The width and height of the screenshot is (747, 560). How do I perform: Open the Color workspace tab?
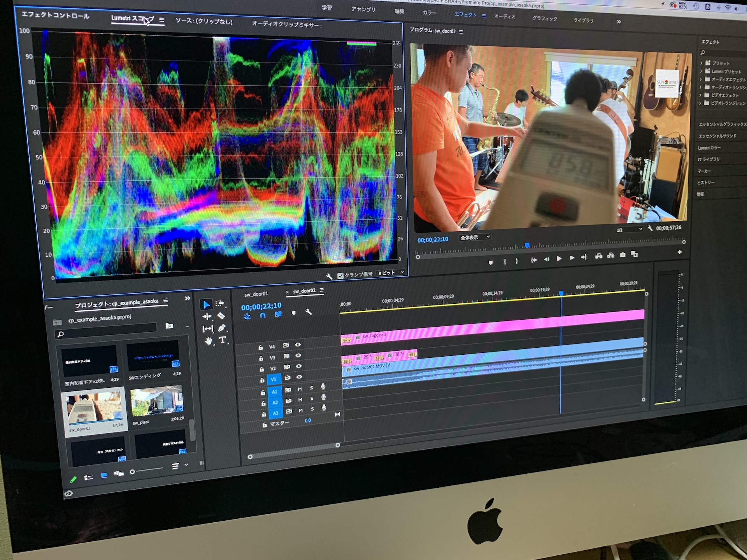click(x=430, y=12)
